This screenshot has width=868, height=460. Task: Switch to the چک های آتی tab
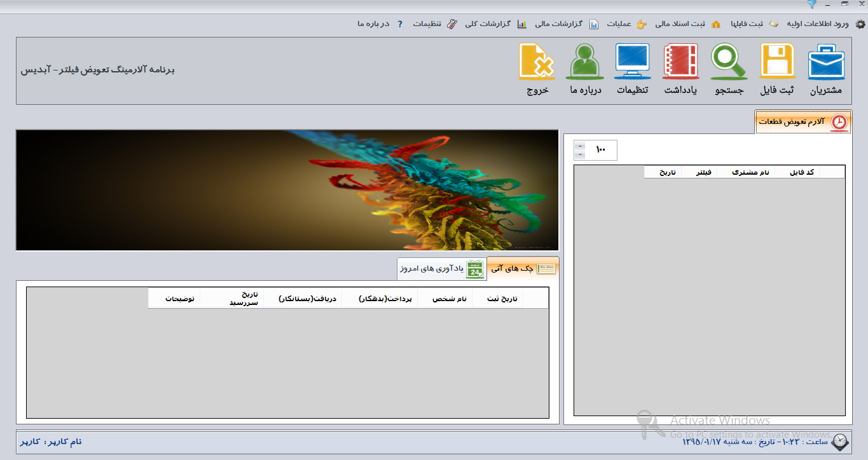click(523, 269)
